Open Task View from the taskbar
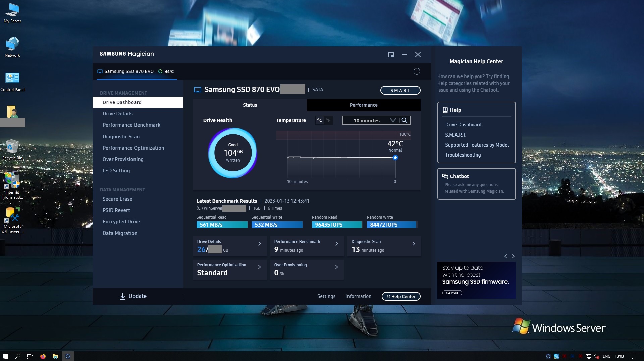This screenshot has width=644, height=361. (30, 356)
